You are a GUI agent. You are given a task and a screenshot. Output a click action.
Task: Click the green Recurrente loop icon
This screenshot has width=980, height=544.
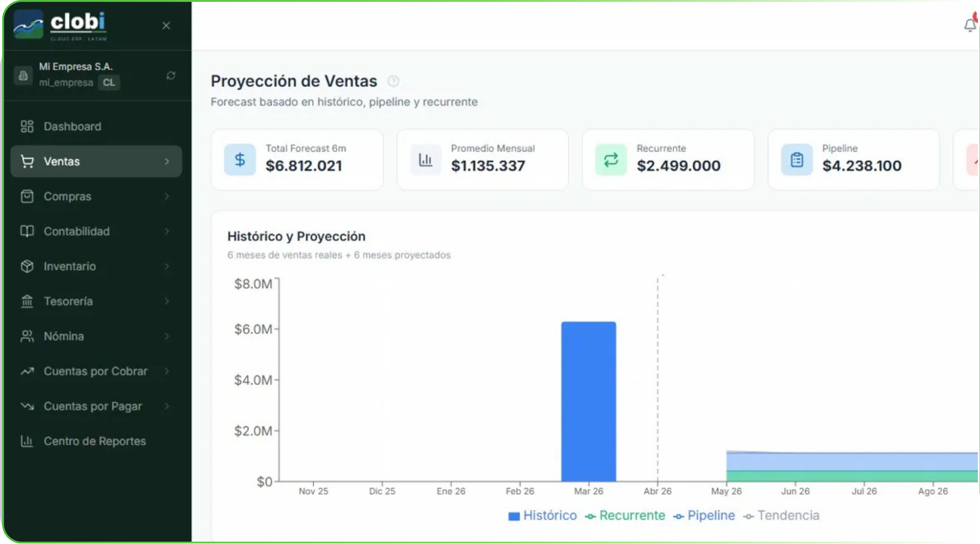pyautogui.click(x=611, y=160)
